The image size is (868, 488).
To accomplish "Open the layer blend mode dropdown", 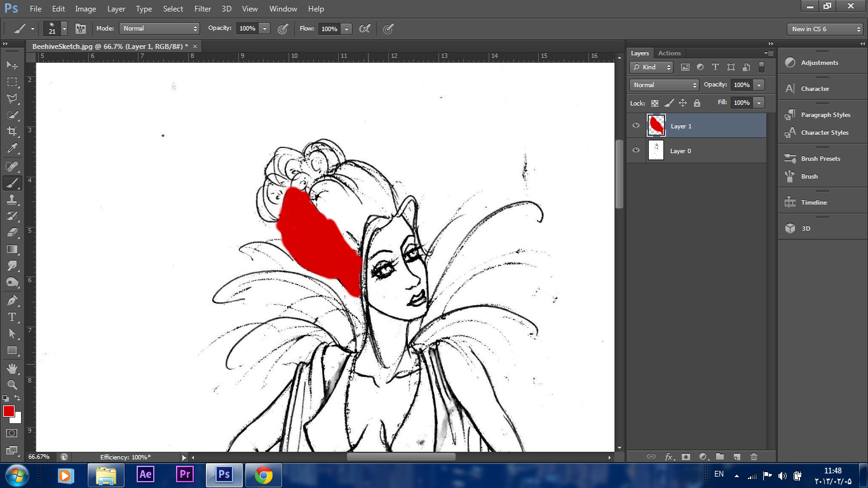I will pos(664,85).
